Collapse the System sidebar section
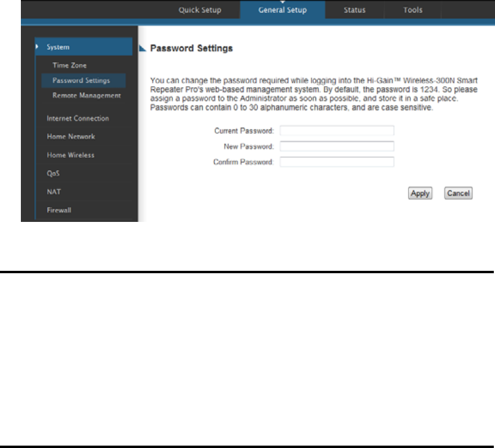 [x=83, y=47]
